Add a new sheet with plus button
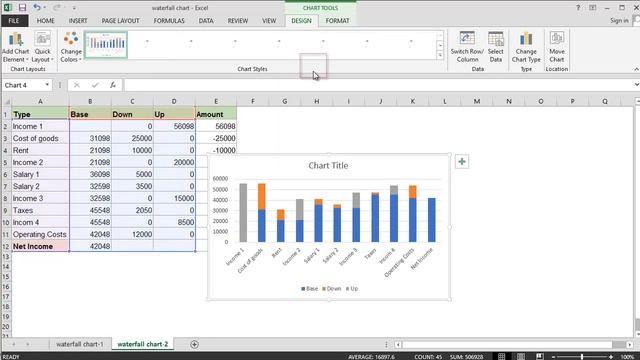Viewport: 640px width, 360px height. (194, 344)
